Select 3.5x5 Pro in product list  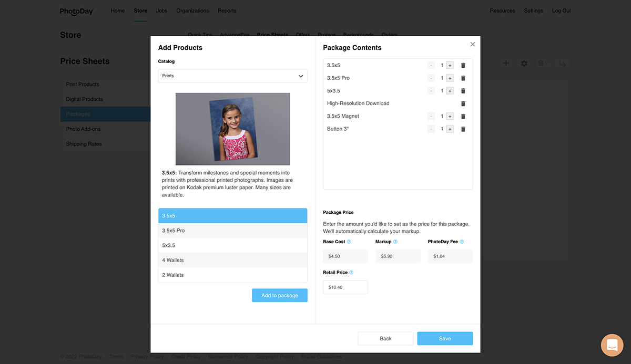[x=233, y=231]
